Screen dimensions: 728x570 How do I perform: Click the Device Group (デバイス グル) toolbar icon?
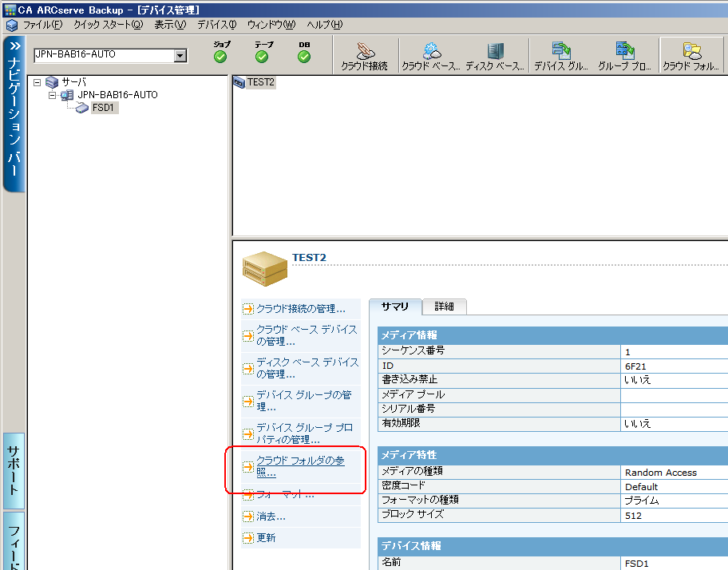click(561, 50)
